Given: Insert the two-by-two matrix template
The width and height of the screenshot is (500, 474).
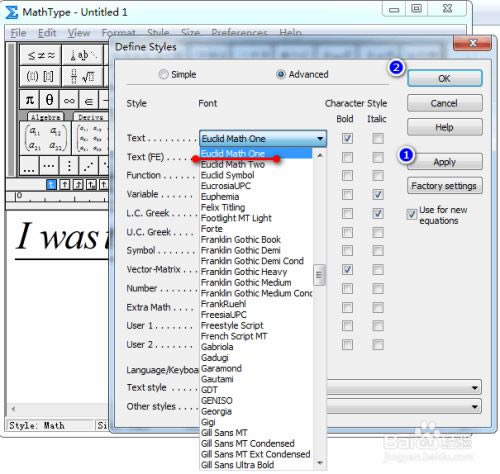Looking at the screenshot, I should click(x=46, y=138).
